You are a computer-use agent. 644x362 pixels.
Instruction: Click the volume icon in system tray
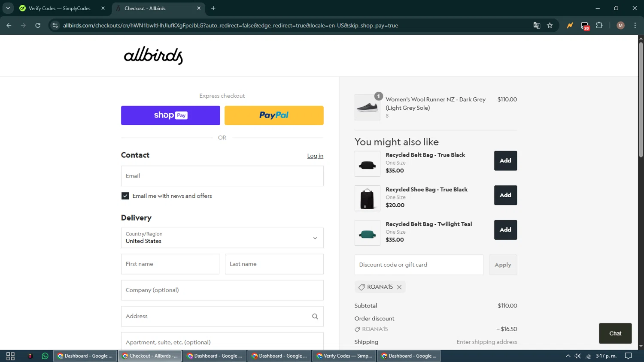[x=577, y=356]
